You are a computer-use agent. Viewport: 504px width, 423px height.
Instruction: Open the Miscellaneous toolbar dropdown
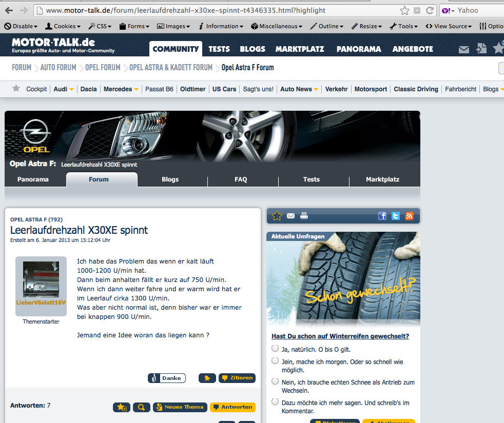[277, 26]
